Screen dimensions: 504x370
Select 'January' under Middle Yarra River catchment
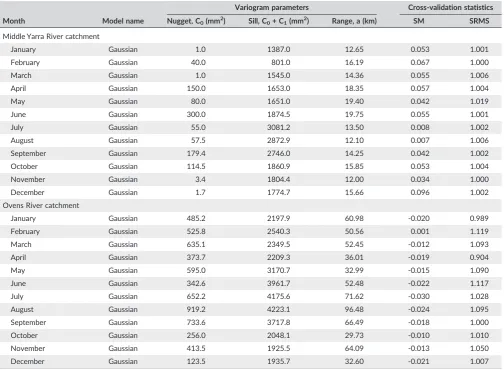(x=23, y=49)
